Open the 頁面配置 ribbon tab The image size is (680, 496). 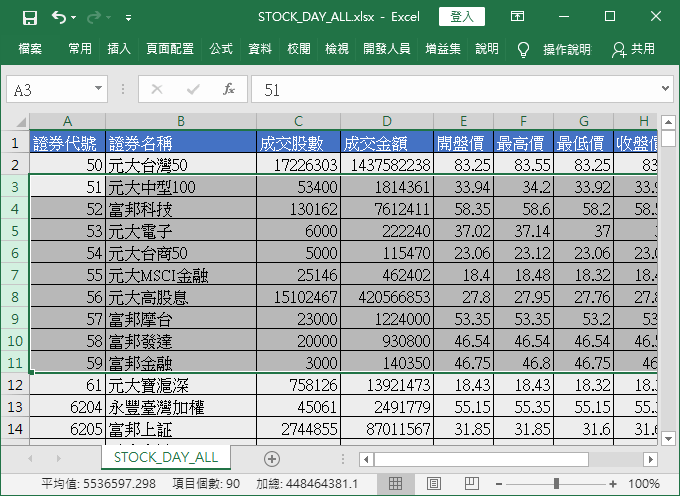point(170,49)
